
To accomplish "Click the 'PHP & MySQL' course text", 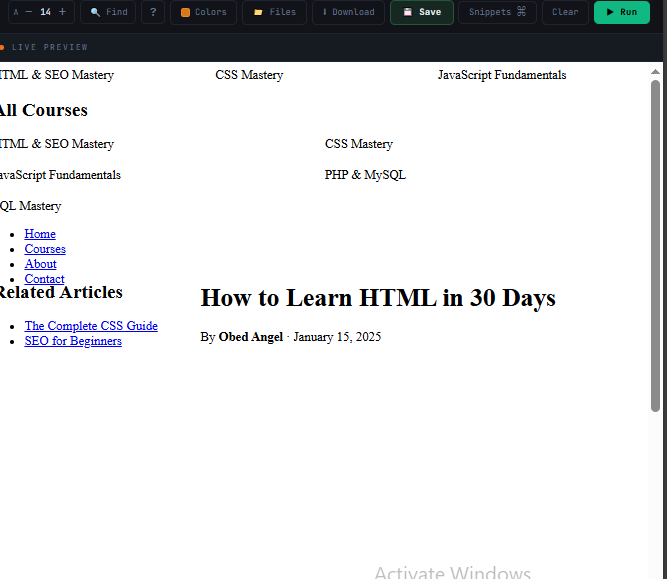I will click(365, 175).
